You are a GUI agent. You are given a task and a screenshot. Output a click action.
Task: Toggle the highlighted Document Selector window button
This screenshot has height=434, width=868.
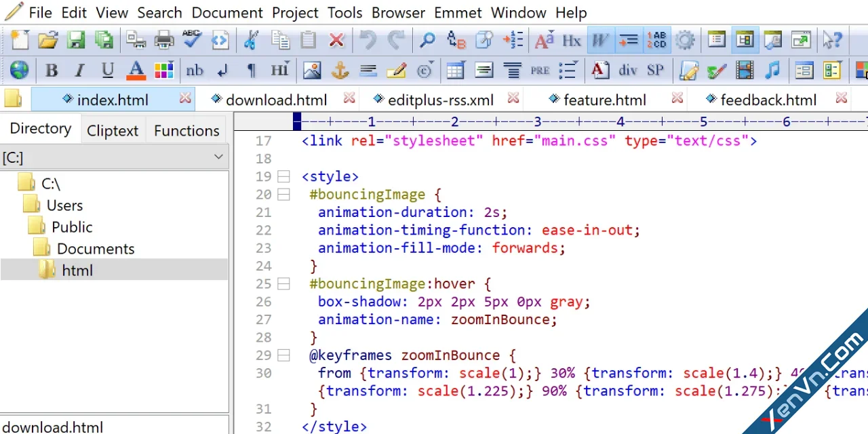745,40
